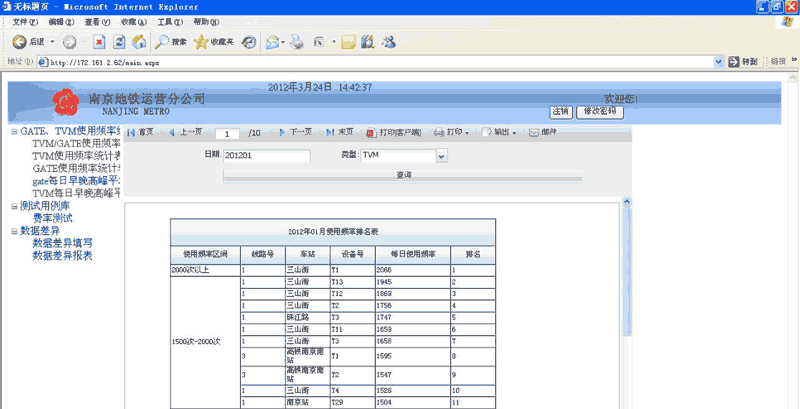800x409 pixels.
Task: Collapse the 数据差异 tree node
Action: 14,231
